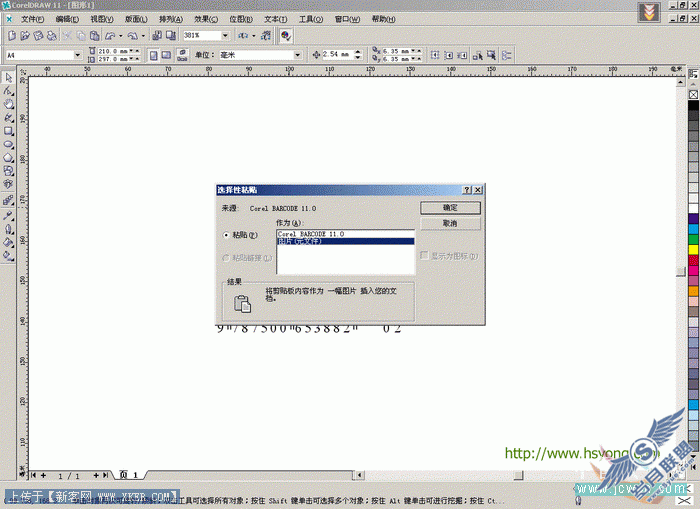Select the Polygon tool
This screenshot has width=700, height=509.
8,158
